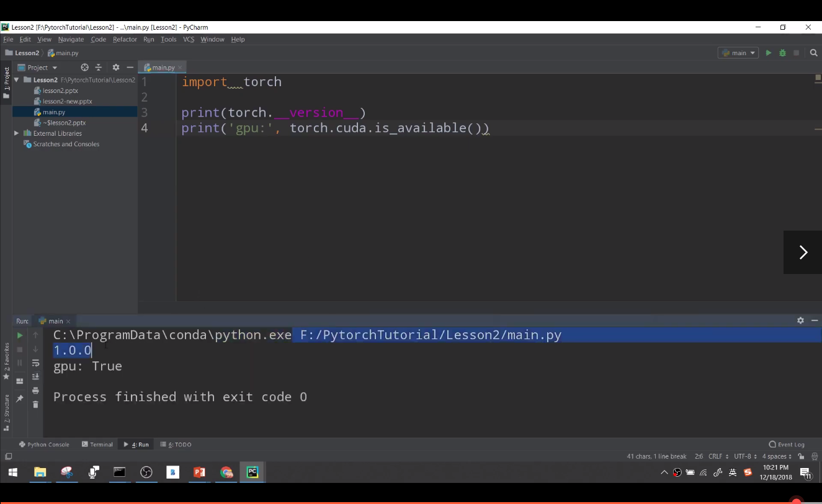Screen dimensions: 822x504
Task: Open the VCS menu
Action: point(189,39)
